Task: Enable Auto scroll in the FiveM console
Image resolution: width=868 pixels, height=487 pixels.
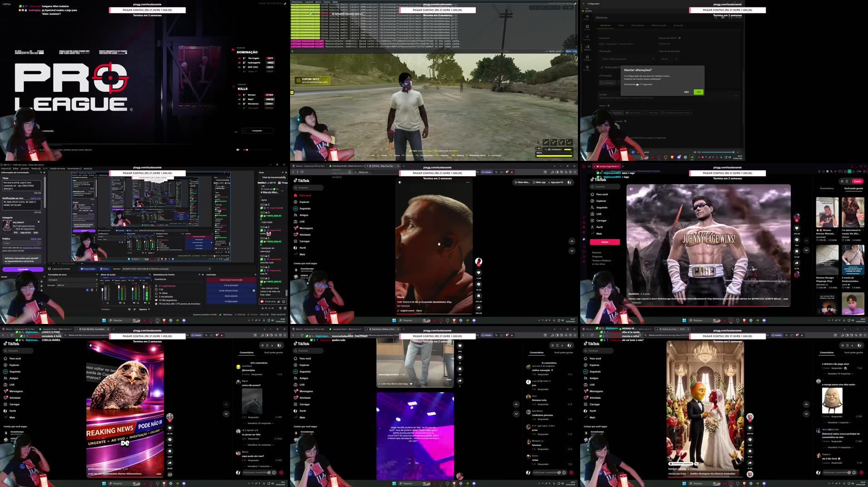Action: coord(547,51)
